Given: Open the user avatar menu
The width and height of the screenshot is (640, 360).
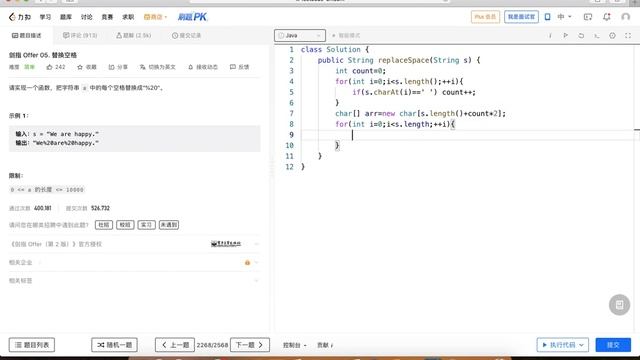Looking at the screenshot, I should (x=625, y=17).
